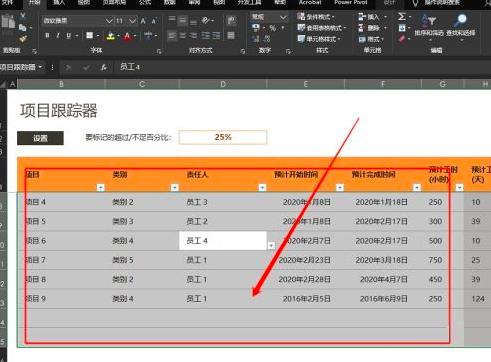Toggle Bold formatting
The height and width of the screenshot is (362, 491).
click(x=47, y=35)
